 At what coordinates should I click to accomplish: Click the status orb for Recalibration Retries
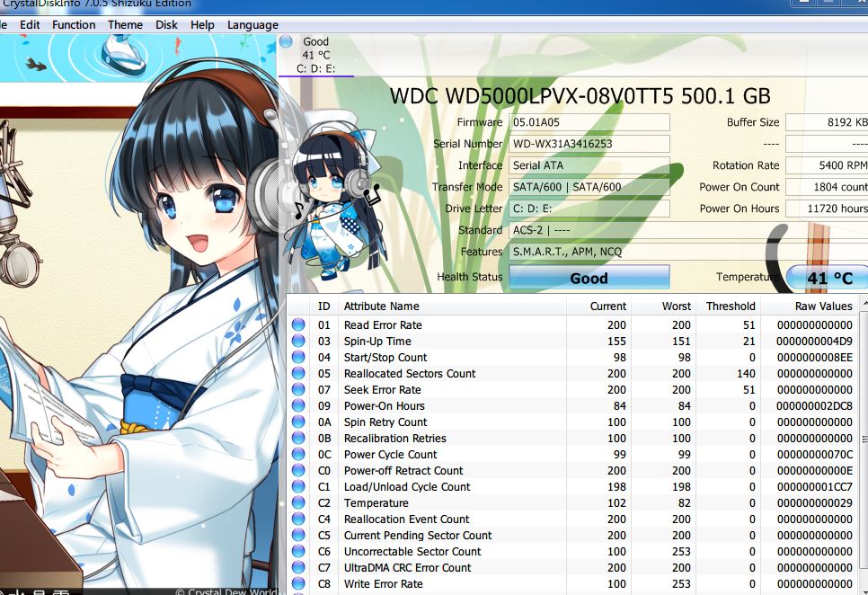point(298,439)
